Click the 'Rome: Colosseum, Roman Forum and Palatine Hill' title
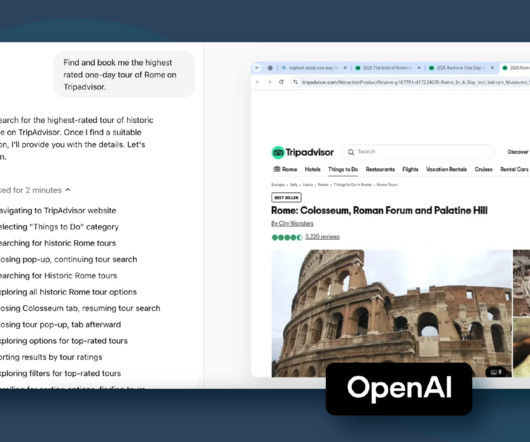This screenshot has width=530, height=442. tap(379, 211)
